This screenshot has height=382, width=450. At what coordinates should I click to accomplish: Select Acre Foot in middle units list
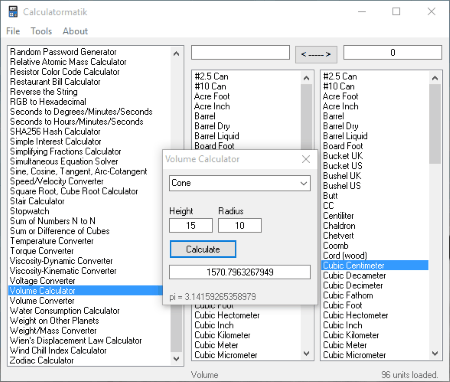(x=212, y=97)
